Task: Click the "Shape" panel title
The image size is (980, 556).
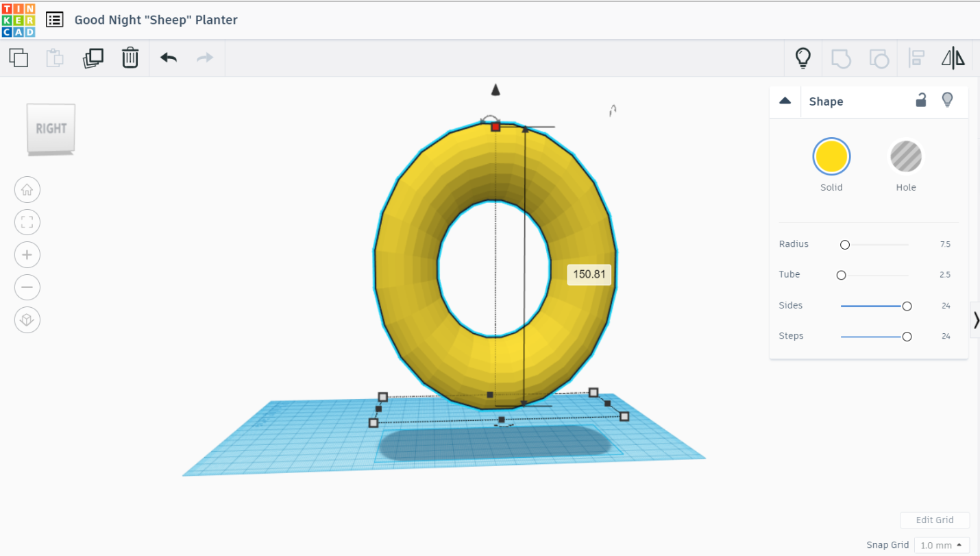Action: pyautogui.click(x=826, y=101)
